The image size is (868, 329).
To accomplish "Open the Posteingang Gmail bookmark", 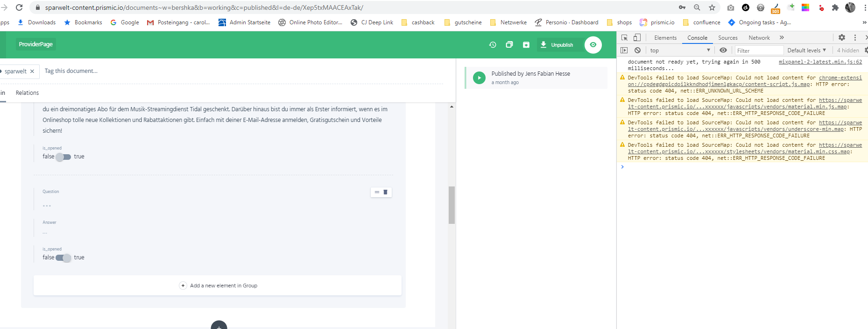I will [178, 22].
